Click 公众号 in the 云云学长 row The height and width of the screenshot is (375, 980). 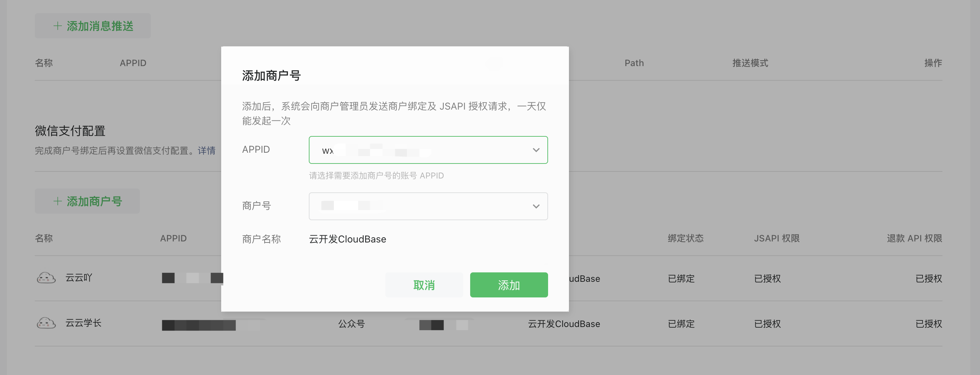[x=351, y=324]
